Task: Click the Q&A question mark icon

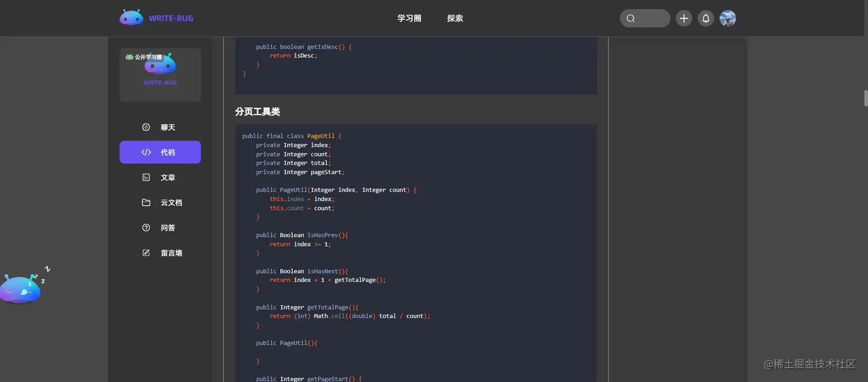Action: [146, 228]
